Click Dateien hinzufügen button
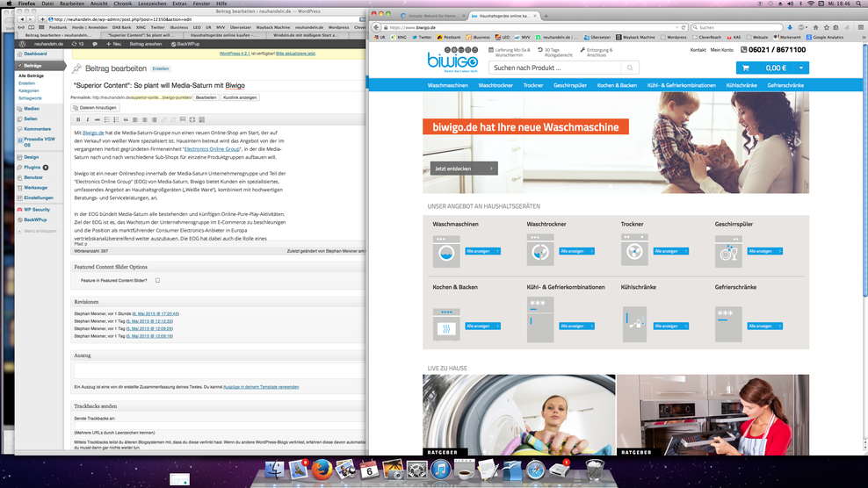The image size is (868, 488). tap(95, 108)
